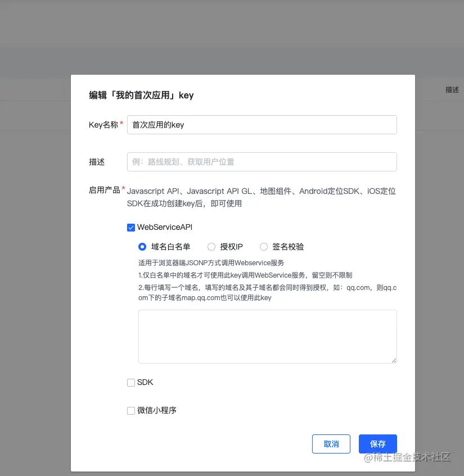464x476 pixels.
Task: Click the 启用产品 label
Action: coord(105,191)
